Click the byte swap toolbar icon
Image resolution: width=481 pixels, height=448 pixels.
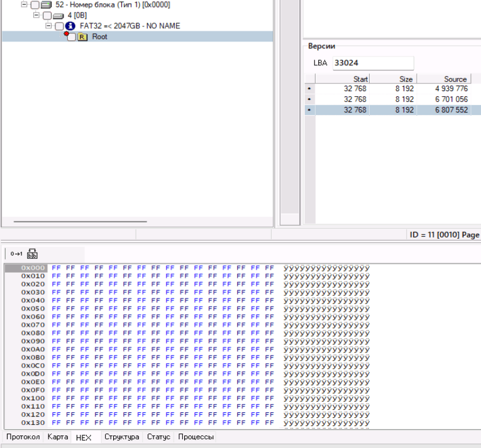(x=32, y=254)
